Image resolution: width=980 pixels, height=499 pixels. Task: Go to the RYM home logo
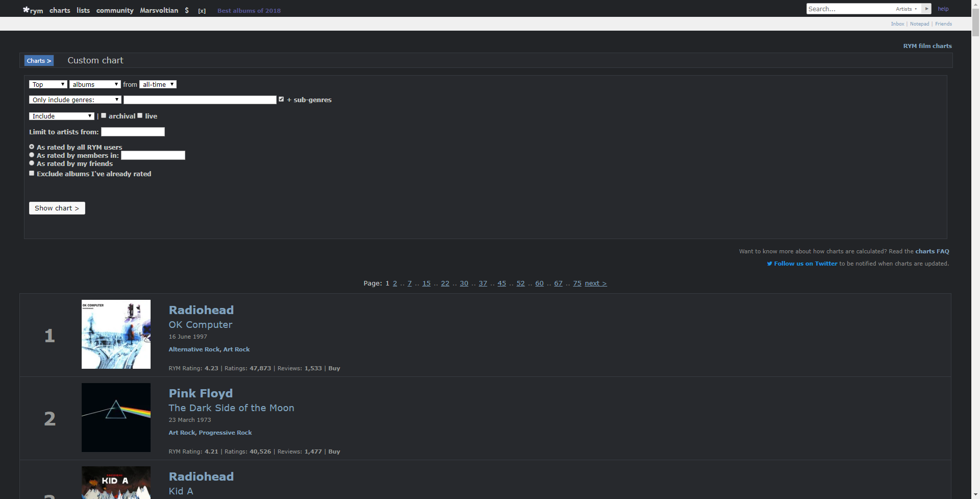click(33, 10)
